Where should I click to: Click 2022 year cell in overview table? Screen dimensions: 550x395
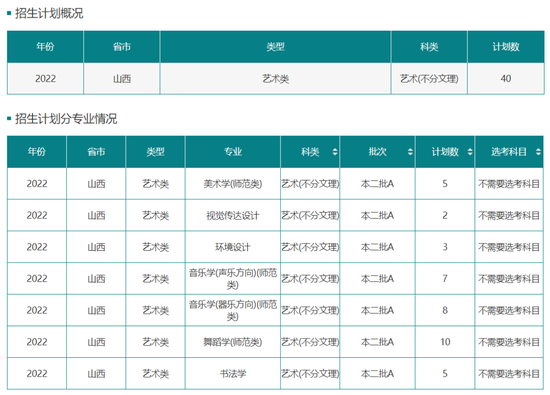click(x=45, y=78)
